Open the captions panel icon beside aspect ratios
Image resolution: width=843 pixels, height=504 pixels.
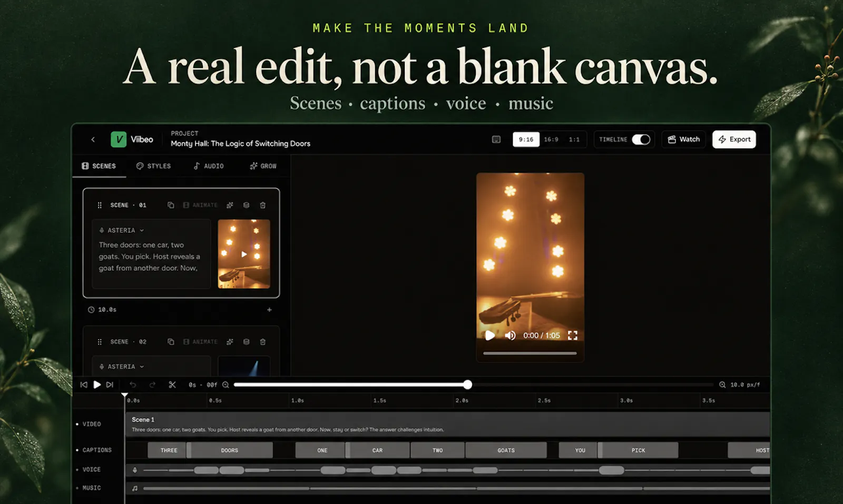click(x=496, y=140)
